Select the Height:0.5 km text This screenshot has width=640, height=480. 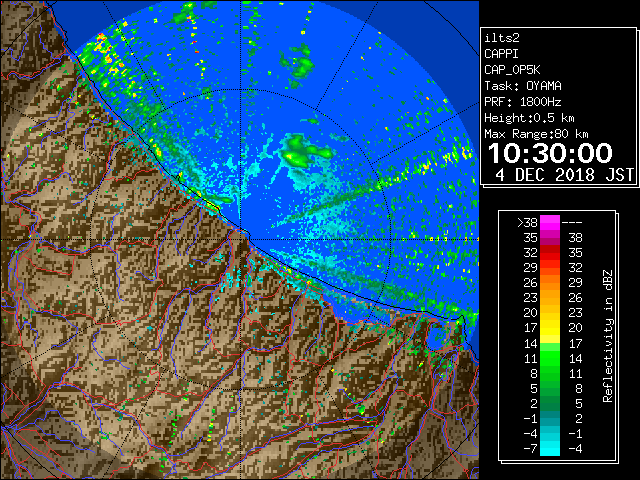tap(529, 118)
